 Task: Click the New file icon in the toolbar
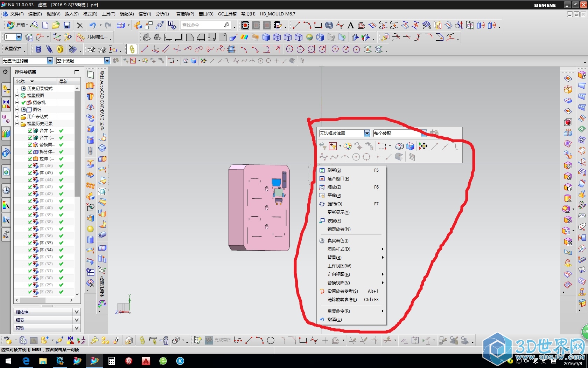(45, 25)
